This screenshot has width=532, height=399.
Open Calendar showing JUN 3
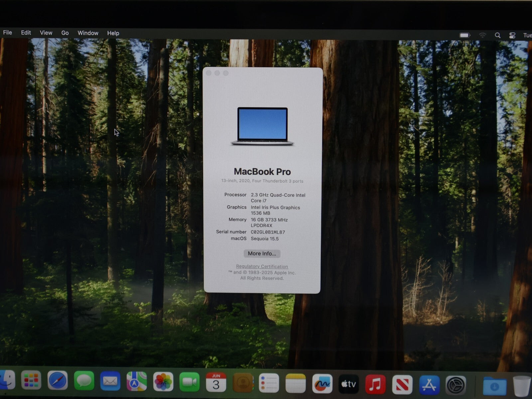point(216,382)
